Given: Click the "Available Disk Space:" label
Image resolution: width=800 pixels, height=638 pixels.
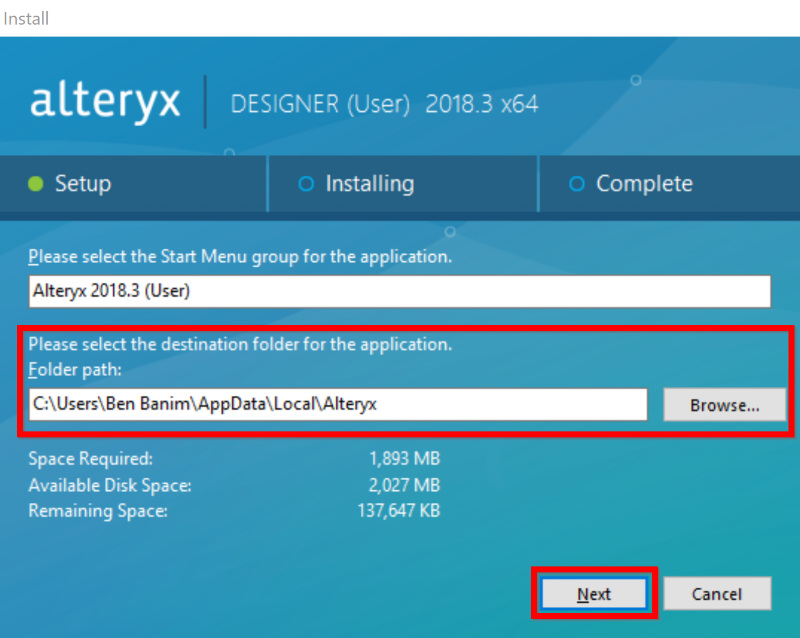Looking at the screenshot, I should tap(110, 485).
